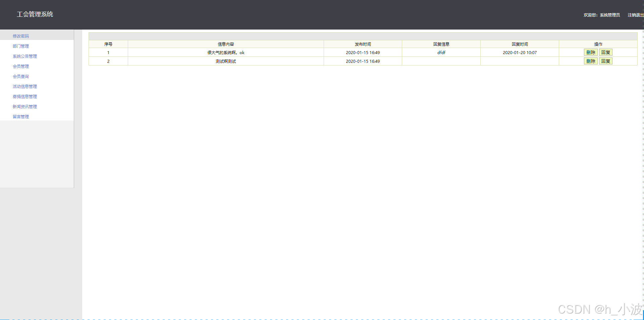
Task: Reply to the message 测试啊测试
Action: click(606, 61)
